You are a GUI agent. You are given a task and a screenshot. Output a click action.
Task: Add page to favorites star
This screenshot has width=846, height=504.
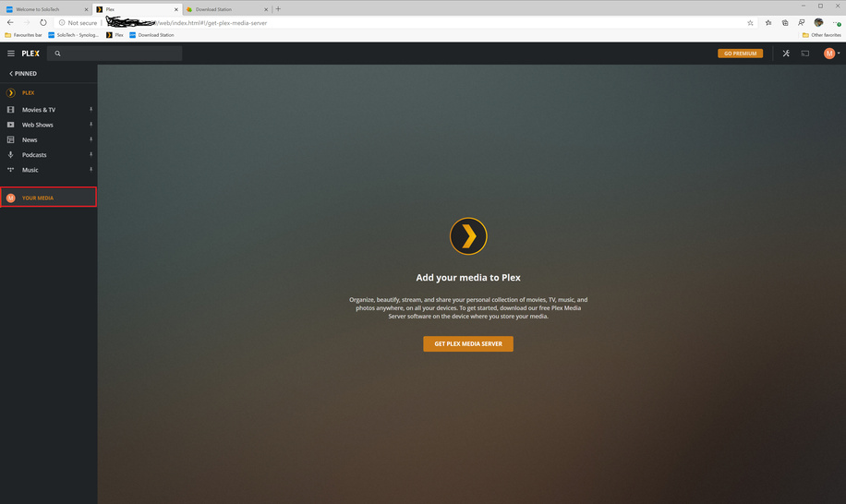click(x=750, y=23)
